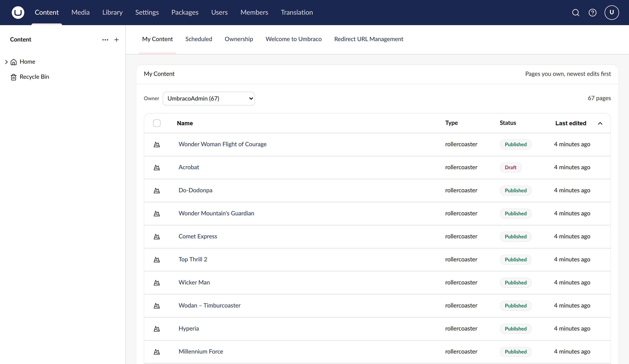Toggle Last edited sort arrow
This screenshot has height=364, width=629.
(x=600, y=123)
